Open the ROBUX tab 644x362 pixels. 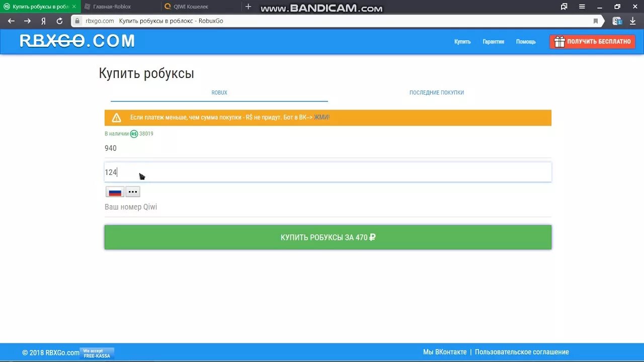(219, 93)
